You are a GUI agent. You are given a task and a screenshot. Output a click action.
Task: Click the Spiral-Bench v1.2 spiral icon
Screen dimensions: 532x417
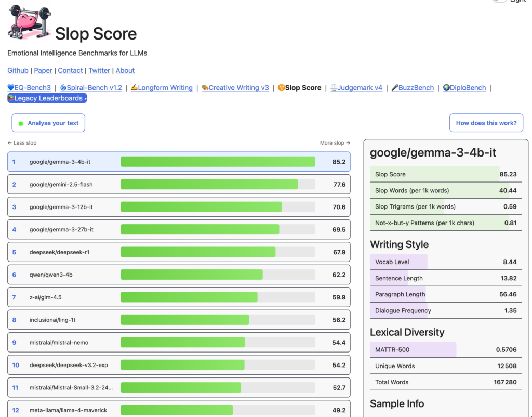[x=63, y=87]
